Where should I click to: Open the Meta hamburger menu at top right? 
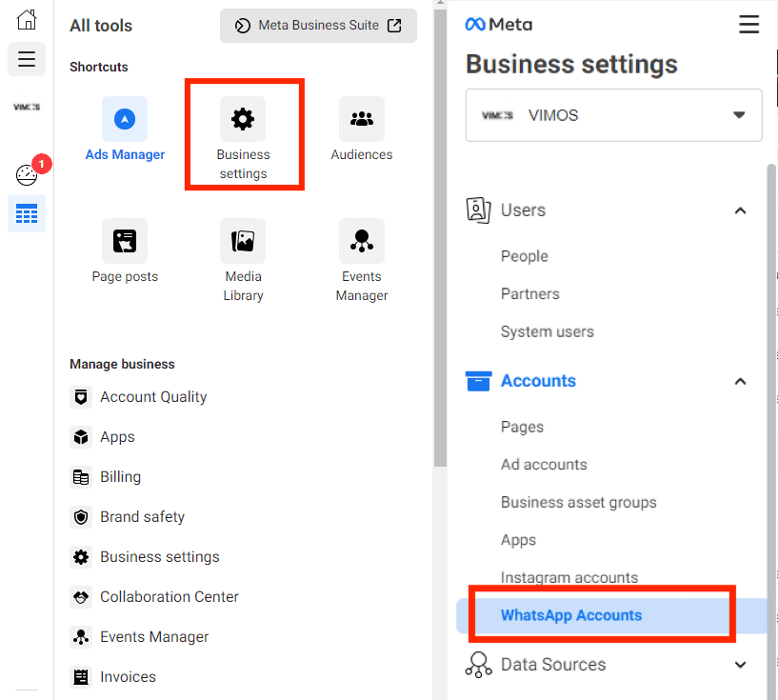coord(748,25)
